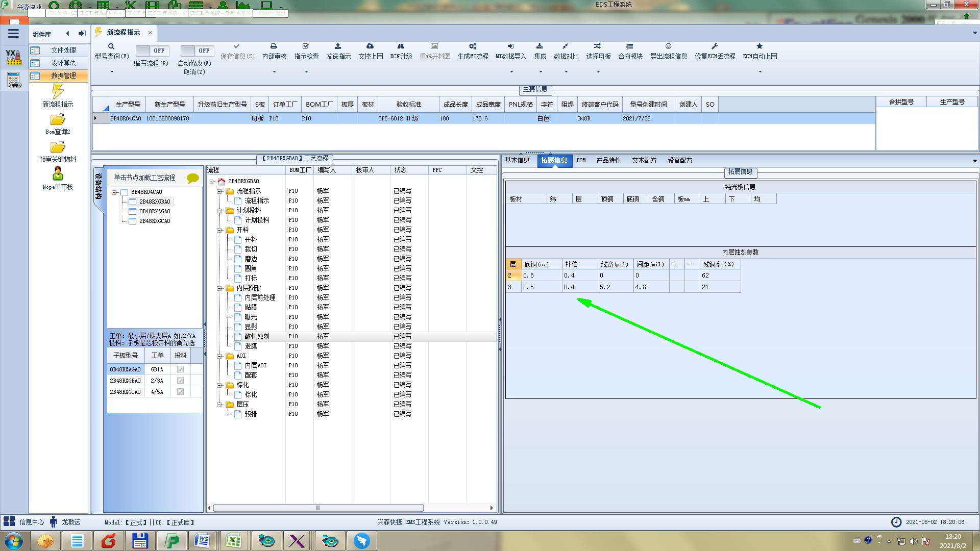Click the 内部审核 print icon
Viewport: 980px width, 551px height.
point(274,46)
